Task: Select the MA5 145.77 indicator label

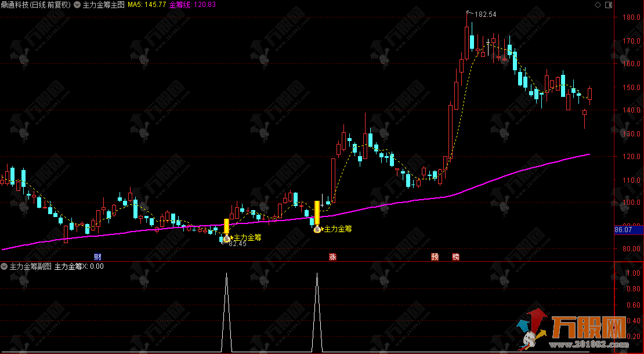Action: point(147,5)
